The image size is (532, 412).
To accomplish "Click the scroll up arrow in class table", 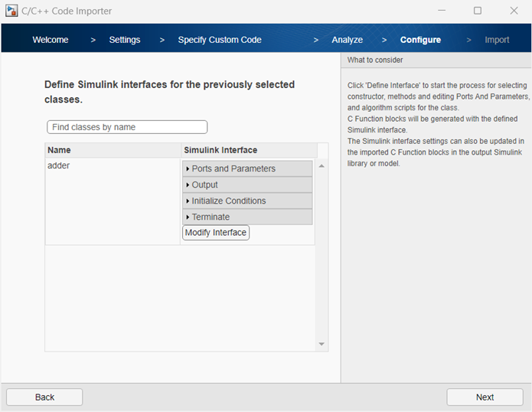I will [321, 166].
